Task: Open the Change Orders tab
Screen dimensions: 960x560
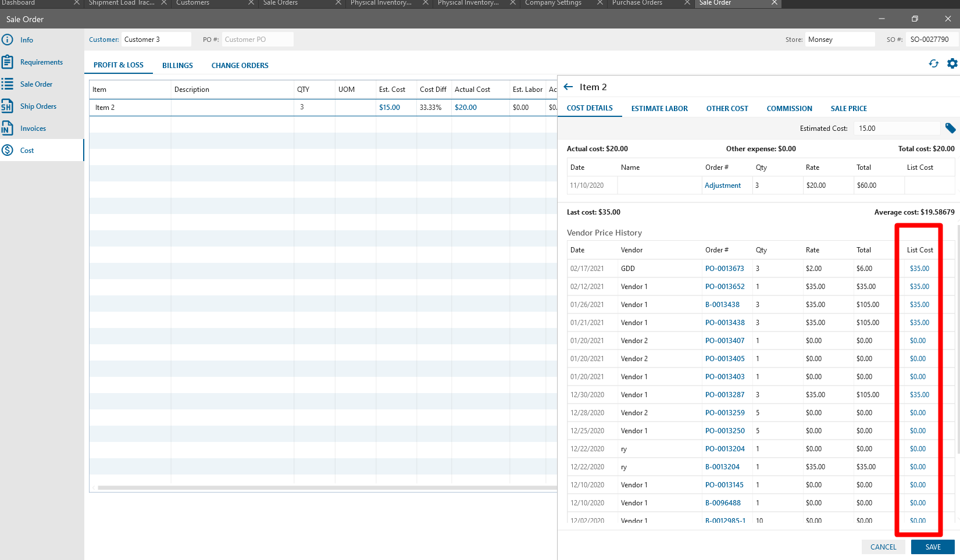Action: tap(240, 66)
